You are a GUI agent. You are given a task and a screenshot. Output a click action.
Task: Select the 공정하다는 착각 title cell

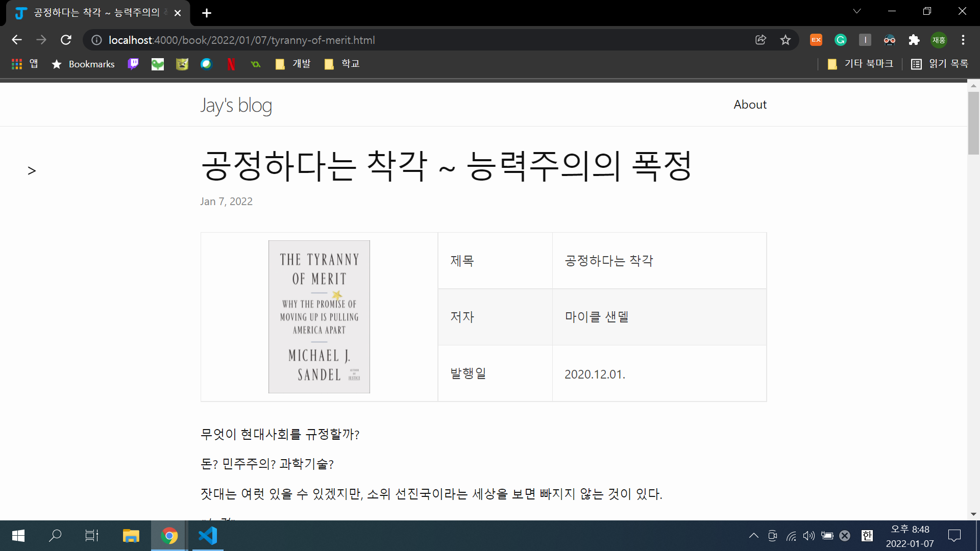point(659,261)
